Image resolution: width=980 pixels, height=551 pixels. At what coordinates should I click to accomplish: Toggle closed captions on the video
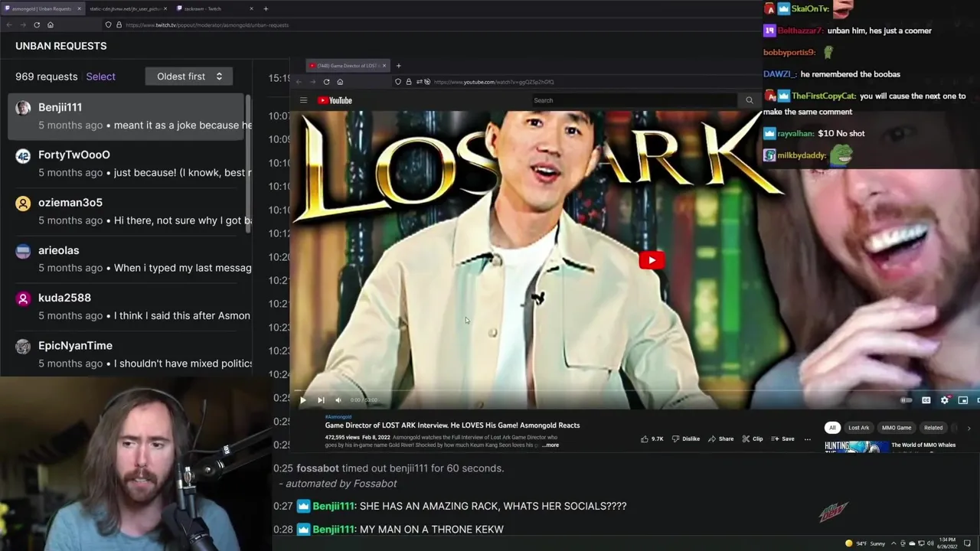tap(926, 400)
